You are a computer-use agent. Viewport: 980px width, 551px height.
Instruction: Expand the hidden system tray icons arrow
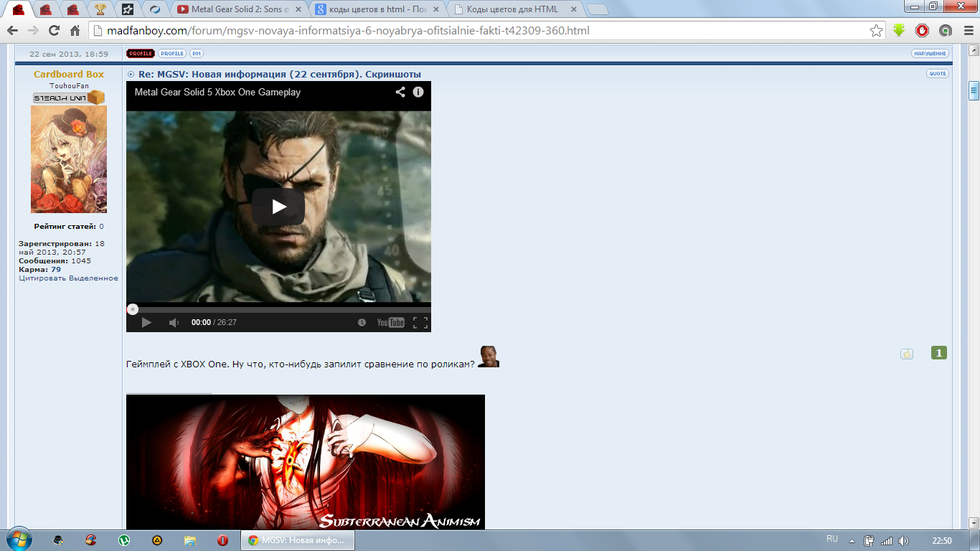[852, 541]
